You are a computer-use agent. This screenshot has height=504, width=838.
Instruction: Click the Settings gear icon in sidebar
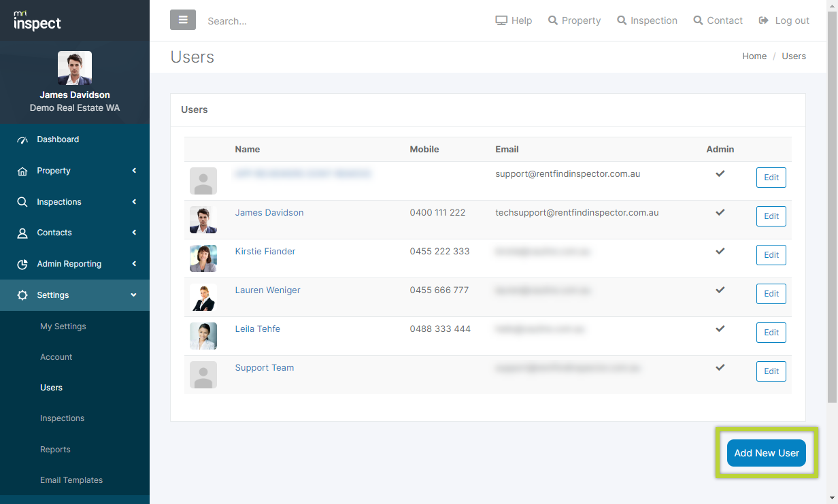pyautogui.click(x=22, y=295)
